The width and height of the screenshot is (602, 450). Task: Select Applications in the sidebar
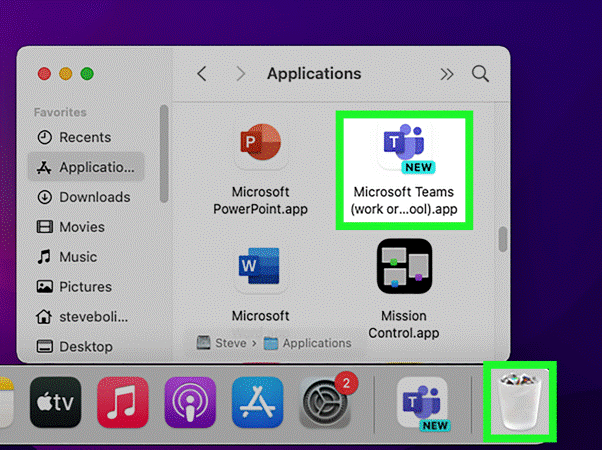pyautogui.click(x=86, y=167)
